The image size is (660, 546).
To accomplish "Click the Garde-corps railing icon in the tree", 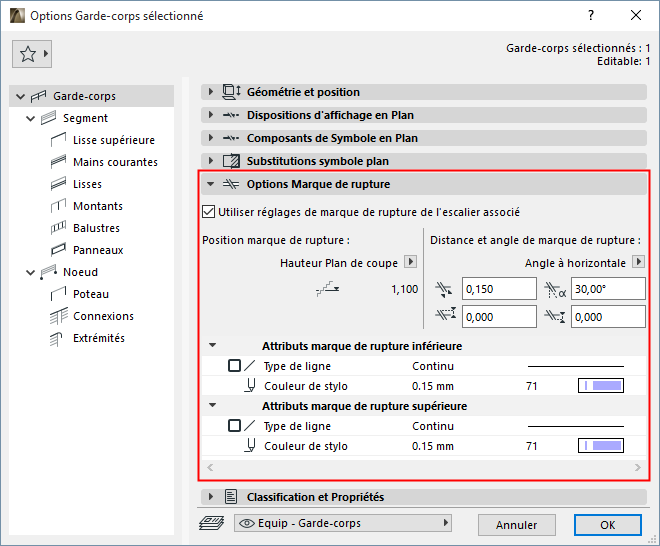I will (39, 96).
